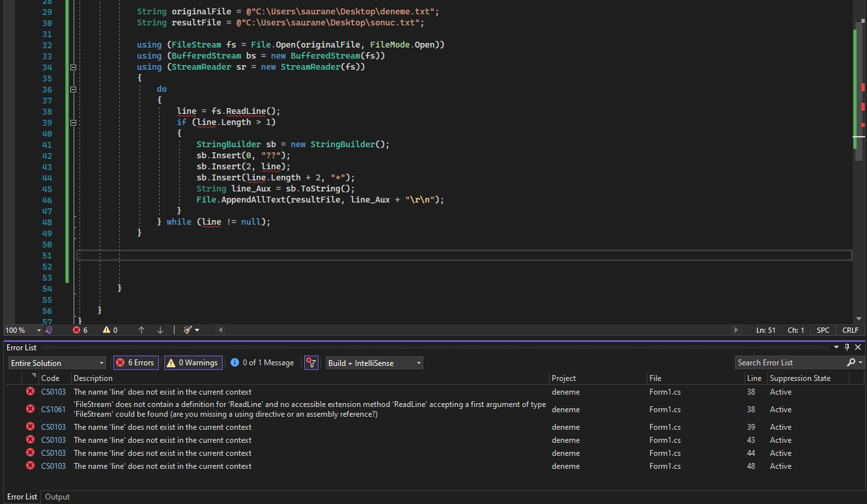This screenshot has height=504, width=867.
Task: Go to next issue with down arrow
Action: point(160,330)
